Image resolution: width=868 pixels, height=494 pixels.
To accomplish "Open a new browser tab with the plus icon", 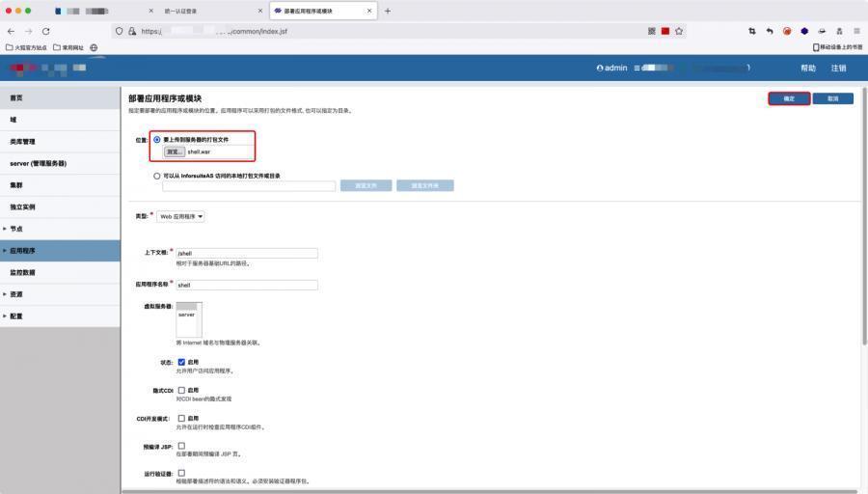I will click(388, 11).
